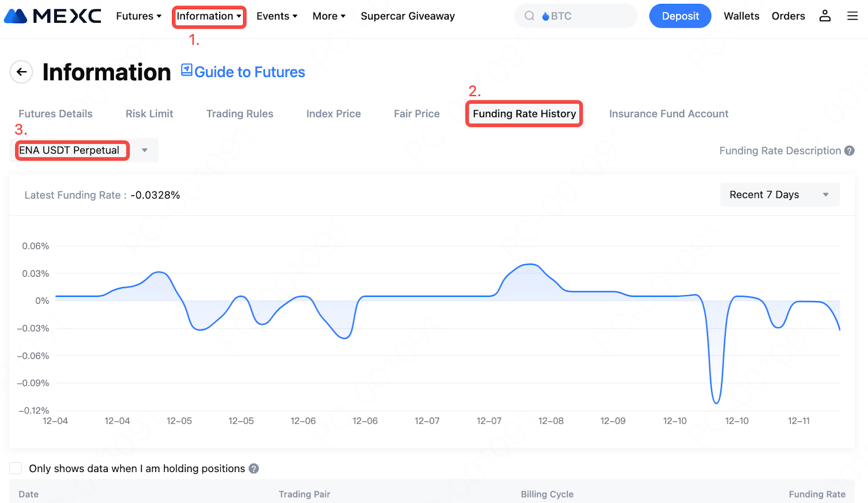This screenshot has height=503, width=868.
Task: Switch to the Risk Limit tab
Action: 149,114
